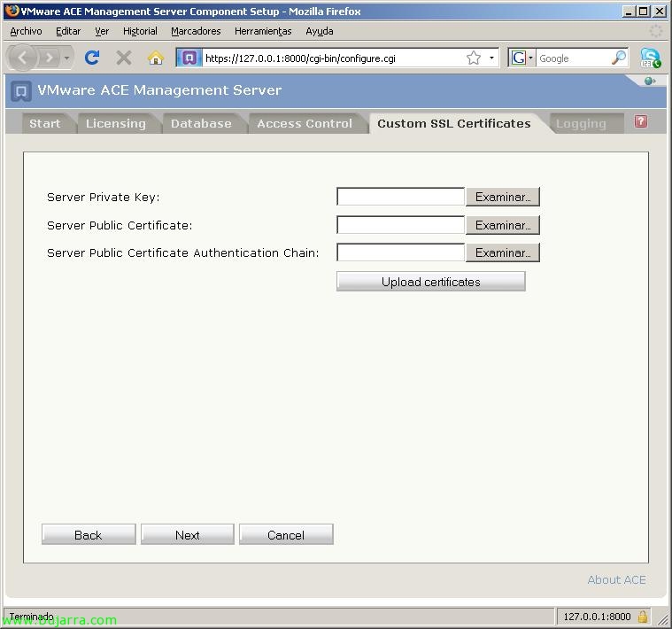
Task: Click the Authentication Chain file field
Action: [400, 252]
